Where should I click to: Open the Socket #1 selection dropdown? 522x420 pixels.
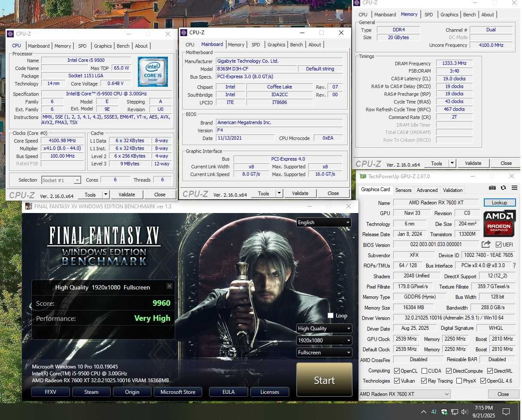pos(61,180)
